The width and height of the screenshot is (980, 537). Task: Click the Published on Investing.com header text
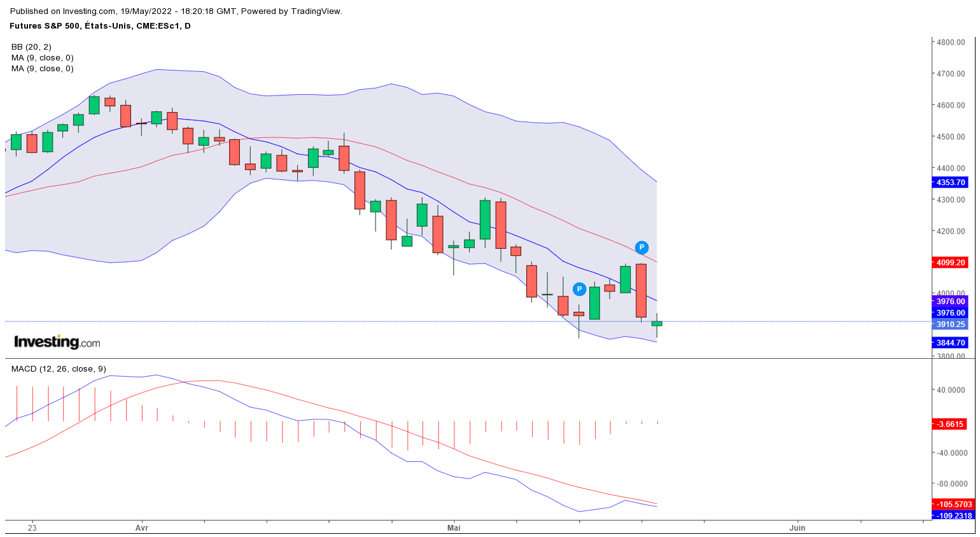click(x=176, y=11)
